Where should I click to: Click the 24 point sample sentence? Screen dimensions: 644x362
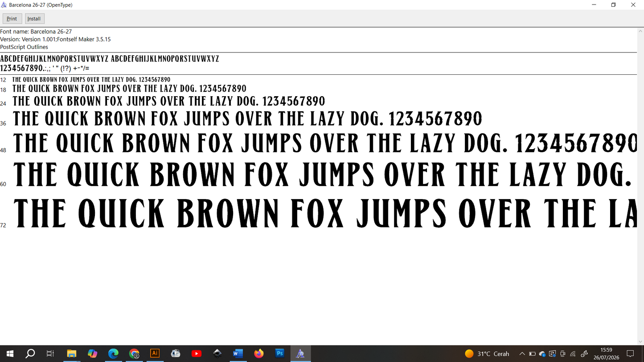coord(169,101)
